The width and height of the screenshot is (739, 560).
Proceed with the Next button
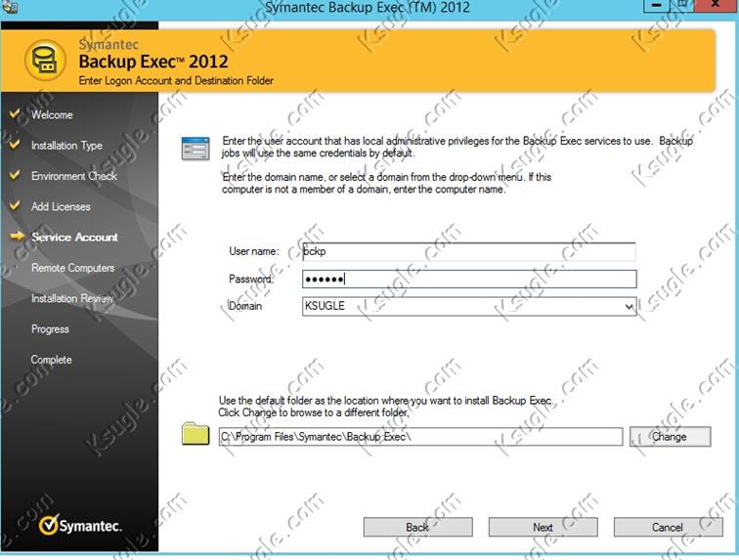(543, 527)
